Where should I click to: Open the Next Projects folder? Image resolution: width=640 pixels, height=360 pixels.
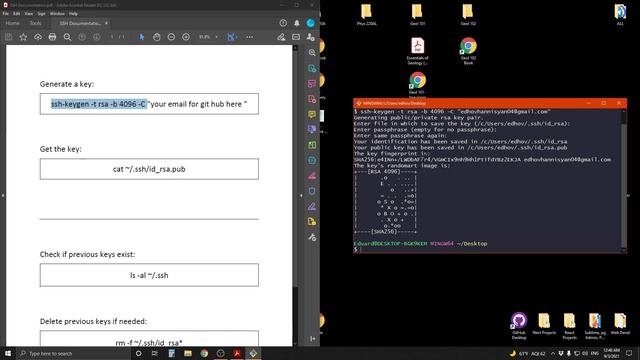click(544, 324)
